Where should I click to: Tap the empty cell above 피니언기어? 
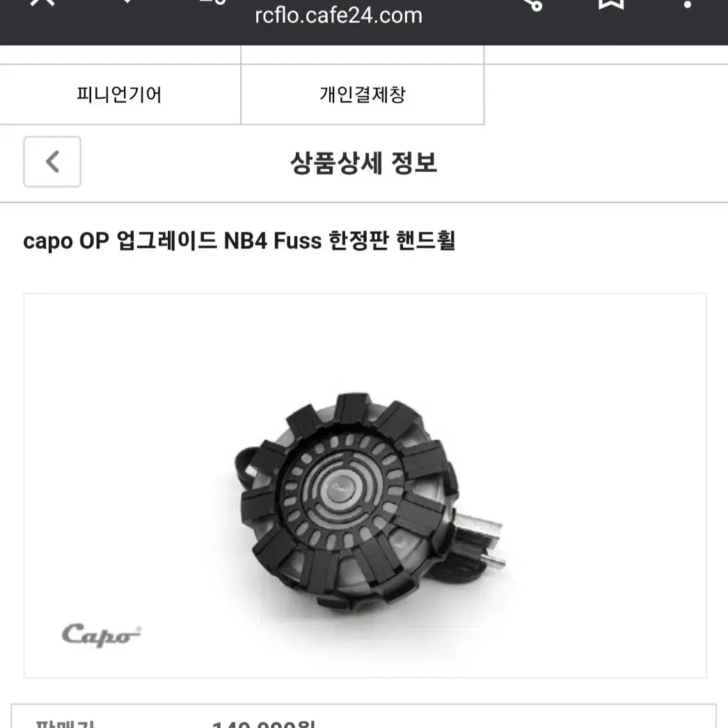pyautogui.click(x=120, y=55)
